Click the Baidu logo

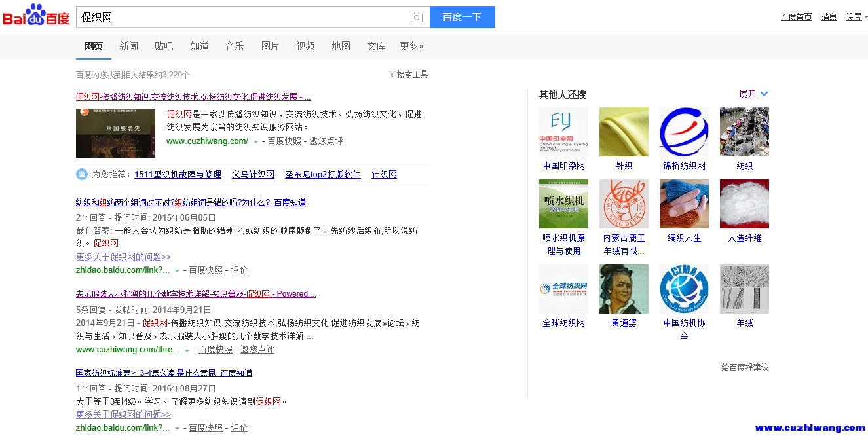pyautogui.click(x=36, y=16)
